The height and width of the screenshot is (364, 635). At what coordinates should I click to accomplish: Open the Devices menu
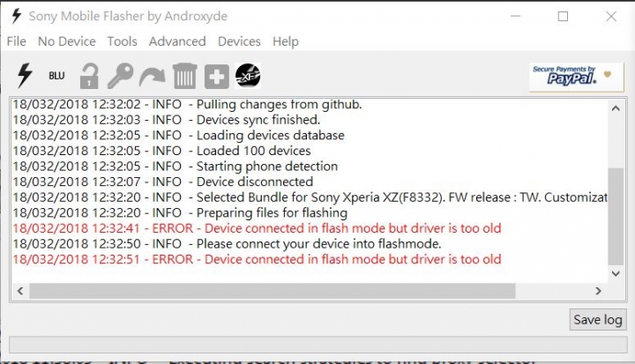[239, 41]
